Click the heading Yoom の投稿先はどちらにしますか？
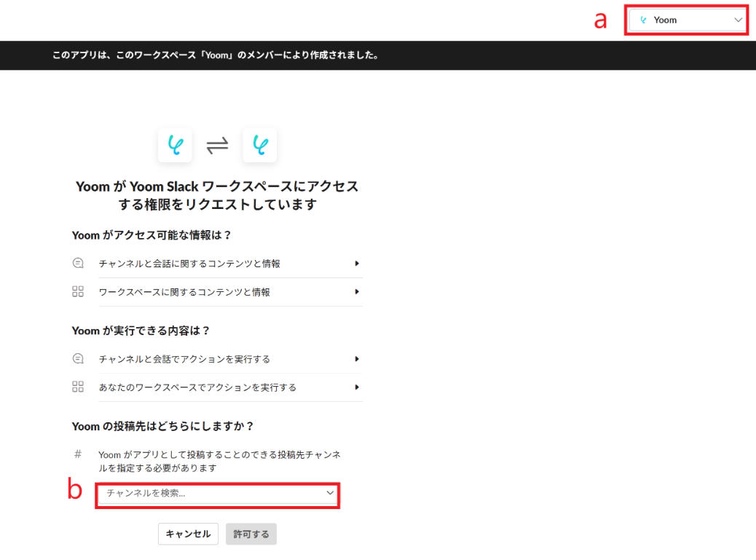This screenshot has height=560, width=756. coord(163,427)
